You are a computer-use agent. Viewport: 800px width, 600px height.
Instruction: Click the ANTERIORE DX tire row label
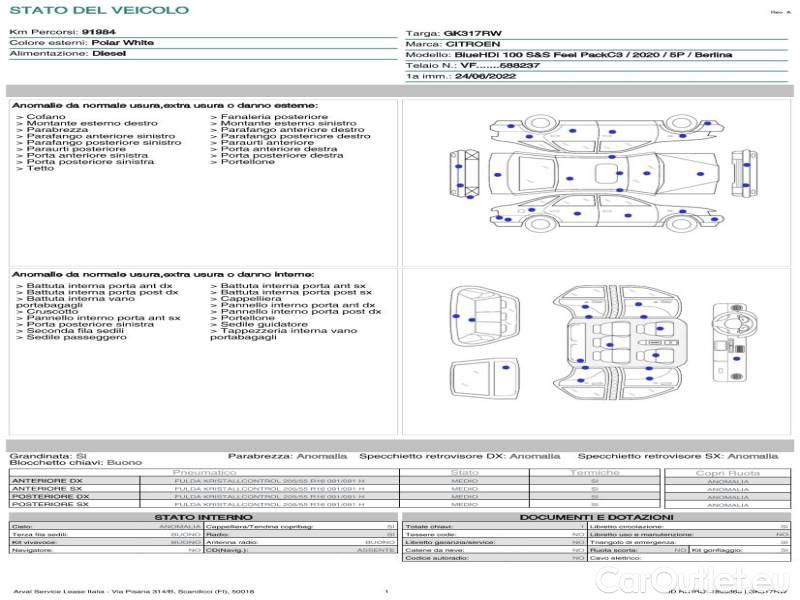[47, 481]
